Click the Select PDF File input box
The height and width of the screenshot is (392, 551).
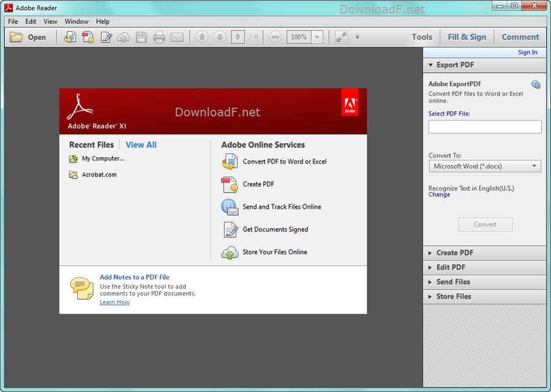pos(485,127)
